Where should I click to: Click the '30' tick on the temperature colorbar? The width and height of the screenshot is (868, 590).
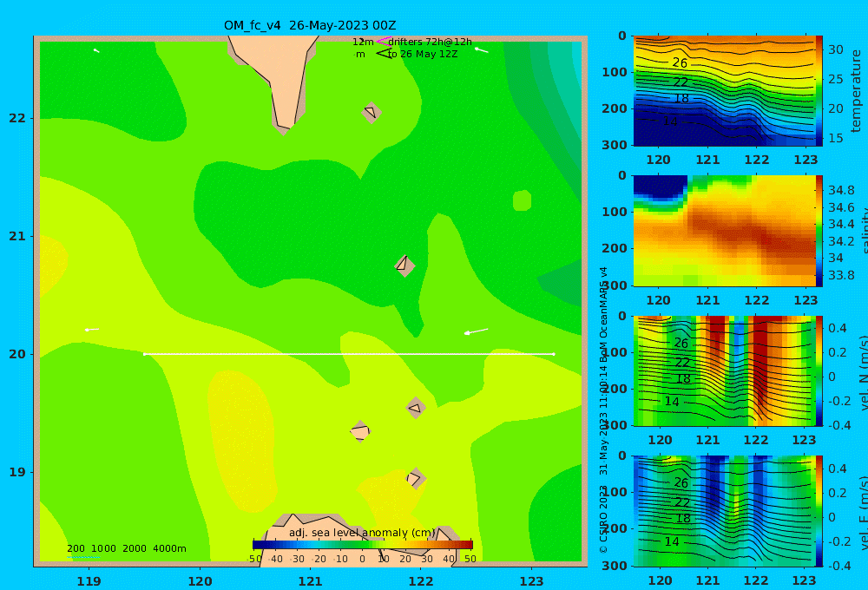tap(836, 49)
